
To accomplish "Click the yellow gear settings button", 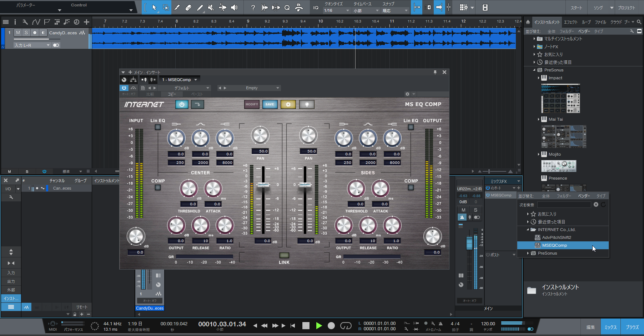I will coord(288,104).
